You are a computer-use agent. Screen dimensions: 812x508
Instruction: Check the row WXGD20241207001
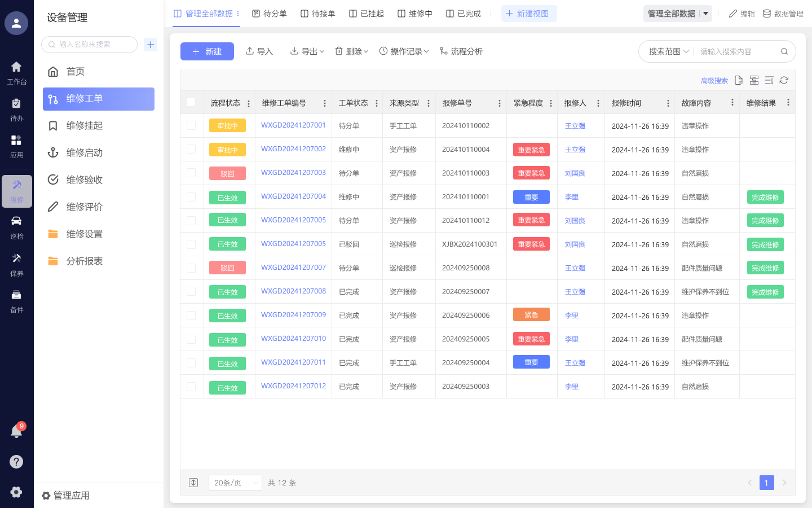click(191, 125)
